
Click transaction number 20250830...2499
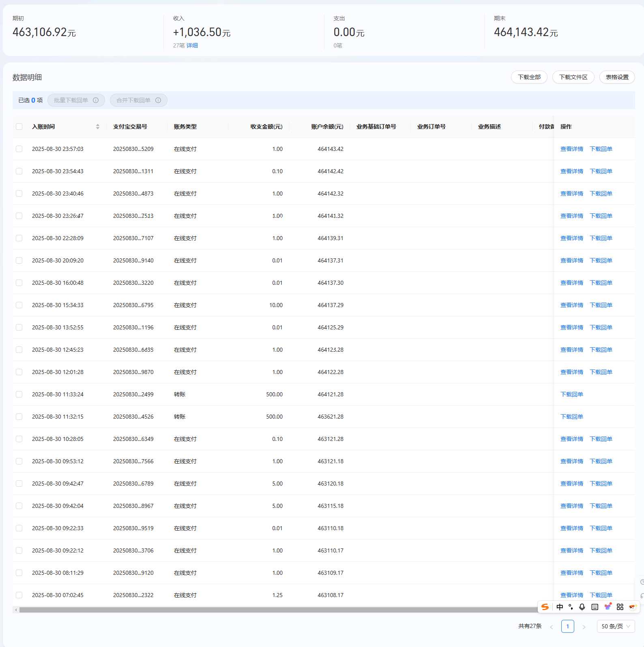click(x=133, y=394)
